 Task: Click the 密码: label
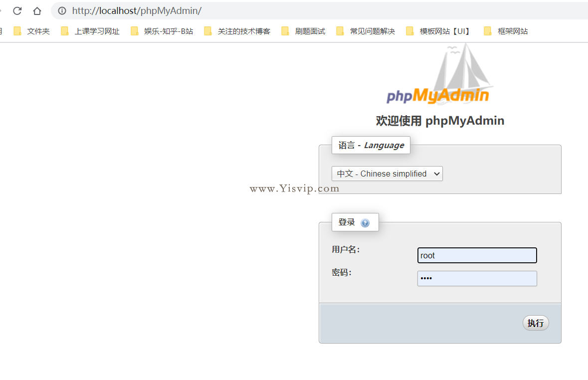click(x=342, y=273)
